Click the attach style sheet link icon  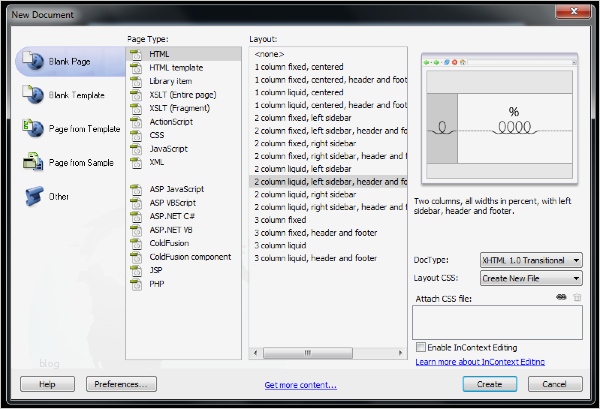561,297
